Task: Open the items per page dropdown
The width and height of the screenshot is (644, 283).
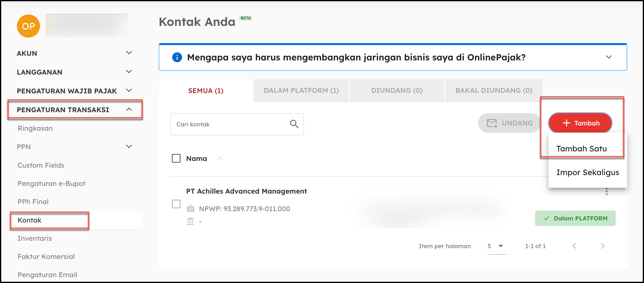Action: pyautogui.click(x=497, y=246)
